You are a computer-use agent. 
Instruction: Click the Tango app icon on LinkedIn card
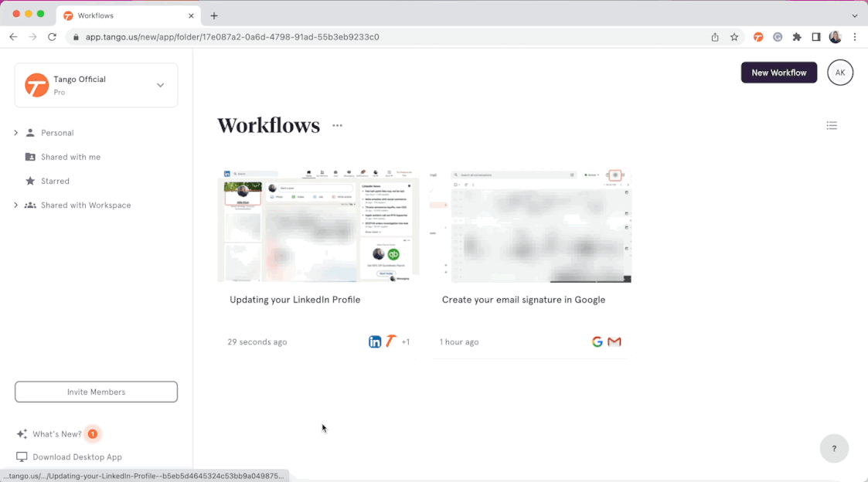(391, 341)
